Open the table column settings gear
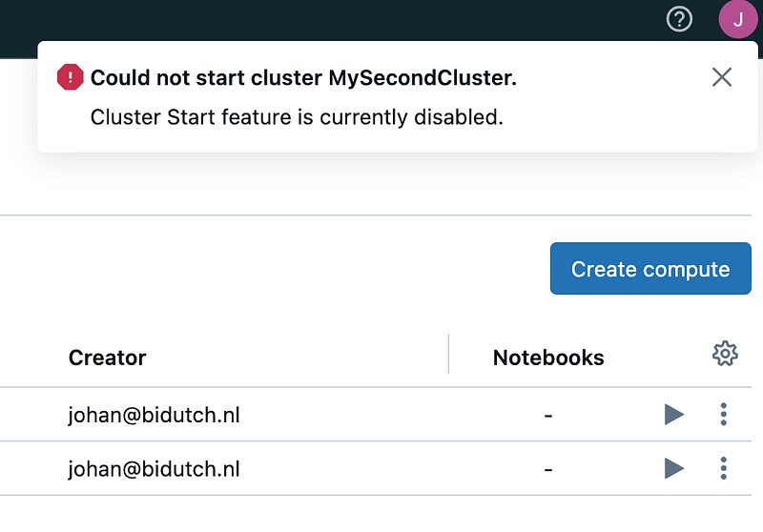 coord(725,354)
